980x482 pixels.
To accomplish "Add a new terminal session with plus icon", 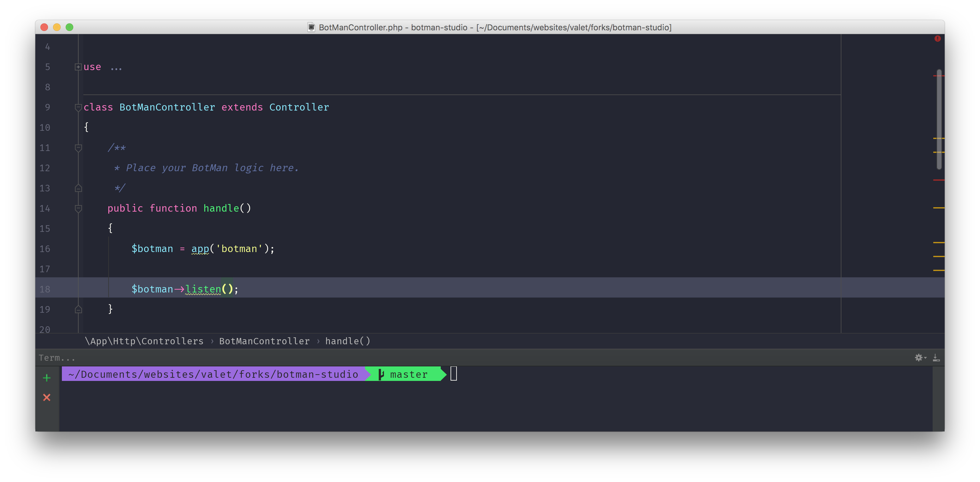I will click(47, 378).
